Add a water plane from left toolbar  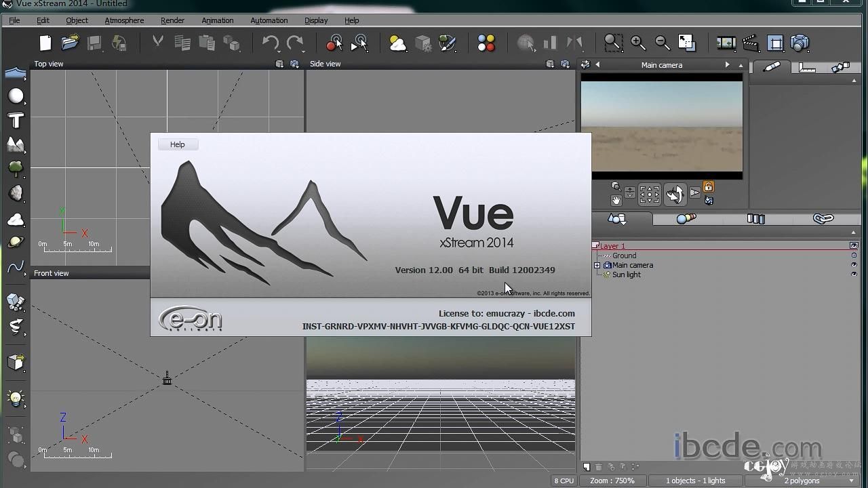[15, 73]
